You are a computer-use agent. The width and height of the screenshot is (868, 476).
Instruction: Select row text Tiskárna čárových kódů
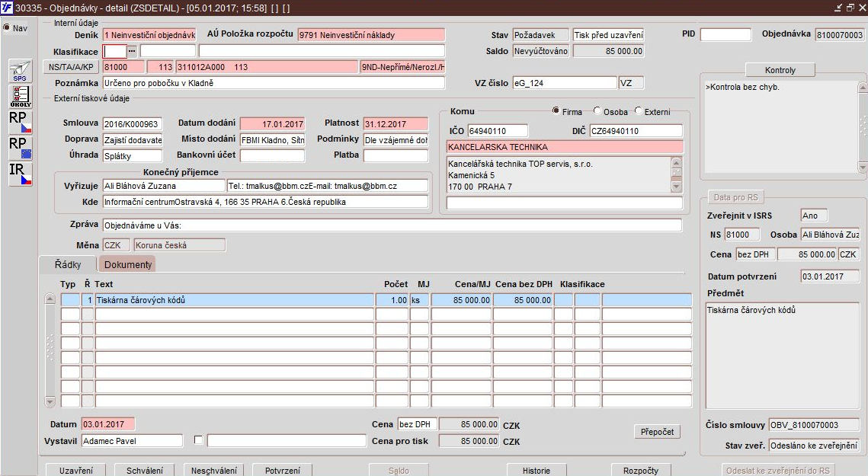235,300
